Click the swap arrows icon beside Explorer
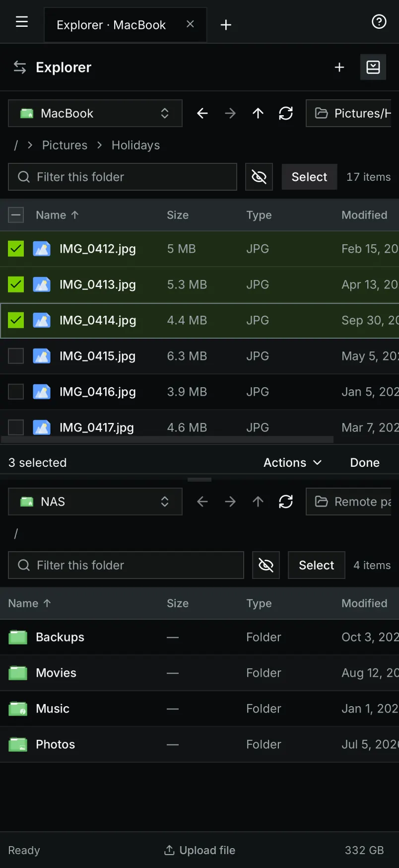Image resolution: width=399 pixels, height=868 pixels. point(20,67)
